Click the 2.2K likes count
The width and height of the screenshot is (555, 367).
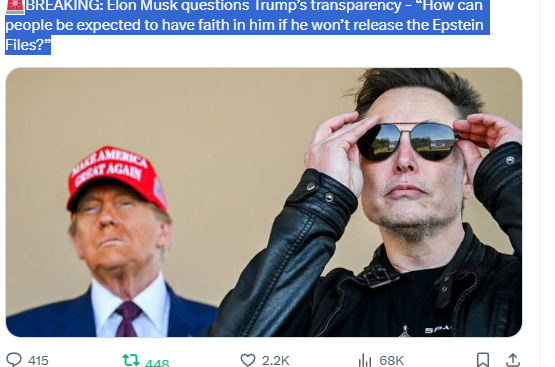click(x=276, y=361)
